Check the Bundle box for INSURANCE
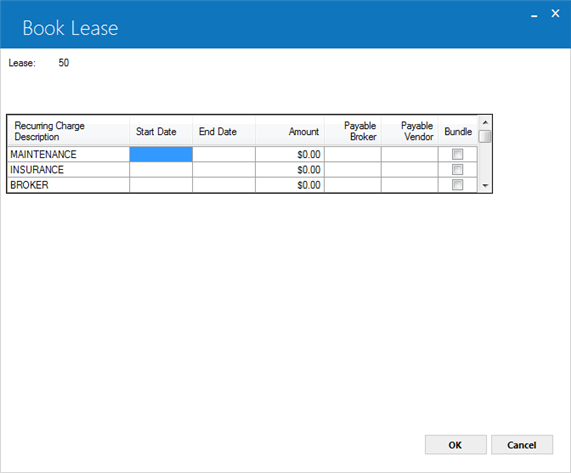The height and width of the screenshot is (473, 571). click(457, 170)
